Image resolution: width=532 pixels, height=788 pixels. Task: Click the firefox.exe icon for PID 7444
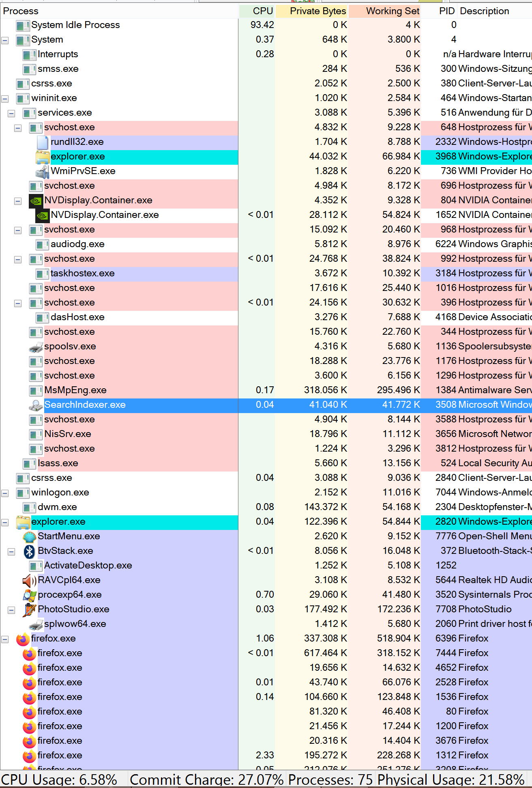point(30,653)
